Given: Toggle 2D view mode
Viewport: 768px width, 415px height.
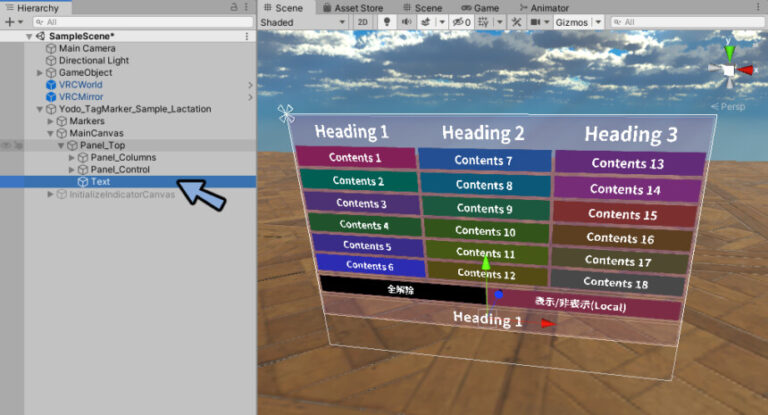Looking at the screenshot, I should [x=362, y=22].
